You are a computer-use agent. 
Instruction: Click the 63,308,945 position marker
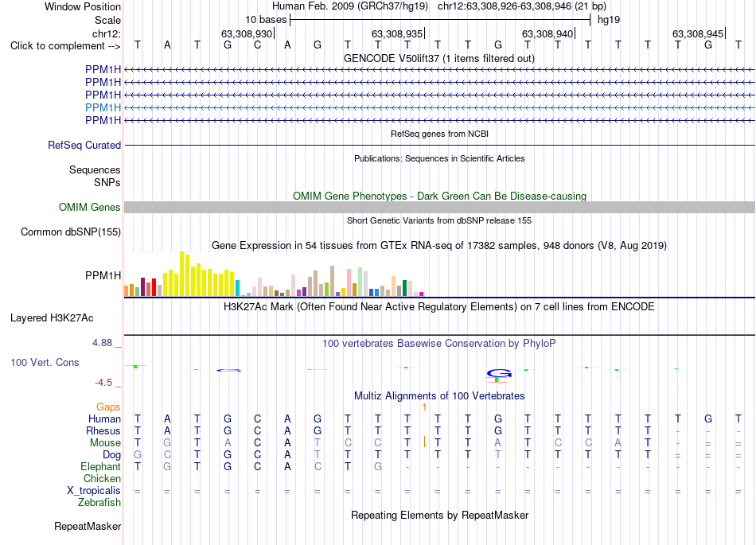point(698,33)
